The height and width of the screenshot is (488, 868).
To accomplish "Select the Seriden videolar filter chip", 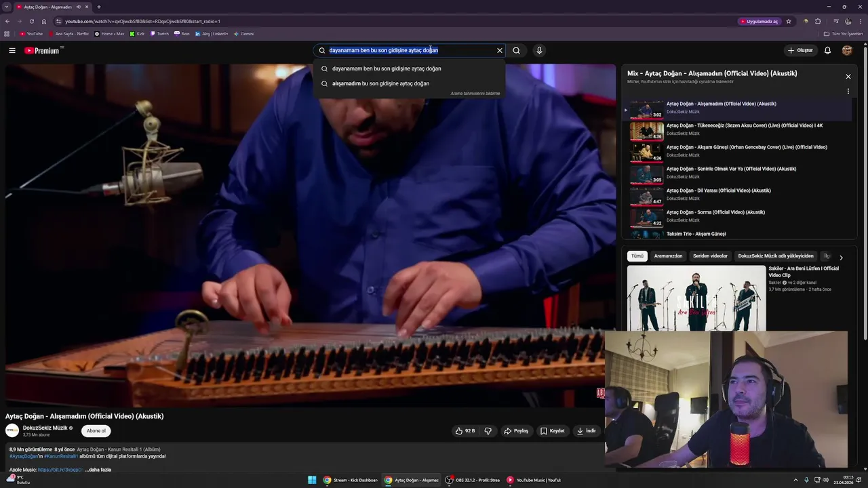I will 710,256.
